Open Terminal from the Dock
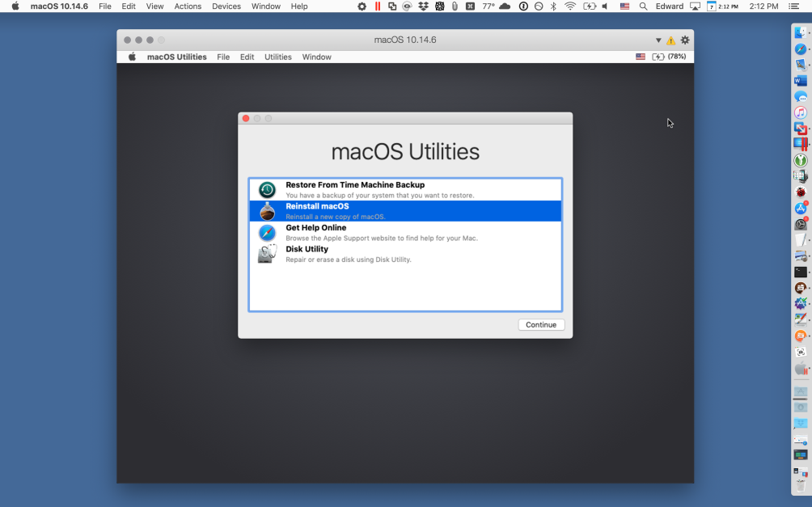The image size is (812, 507). pos(800,272)
